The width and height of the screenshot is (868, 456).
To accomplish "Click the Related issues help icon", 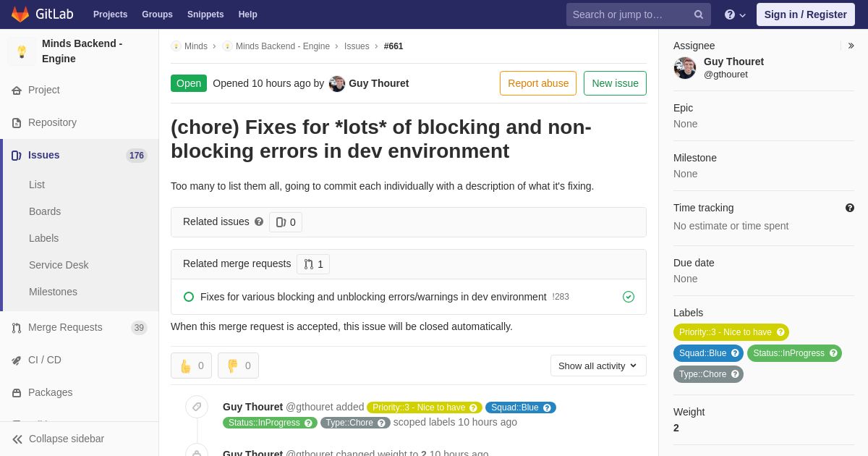I will [259, 221].
